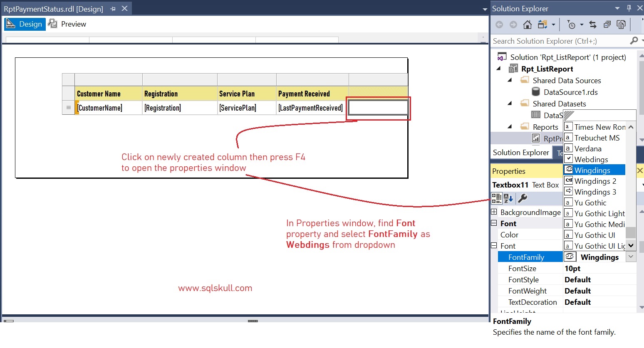This screenshot has height=348, width=644.
Task: Click the Design button
Action: [25, 24]
